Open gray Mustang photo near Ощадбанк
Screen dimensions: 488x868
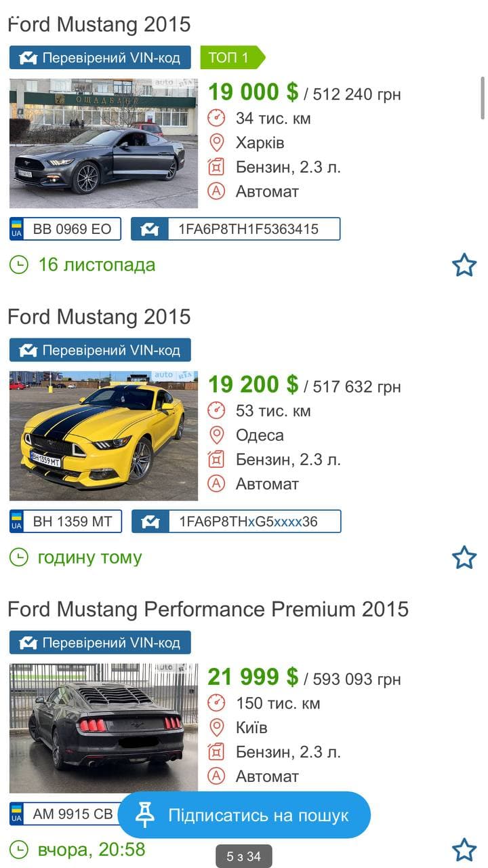(104, 144)
